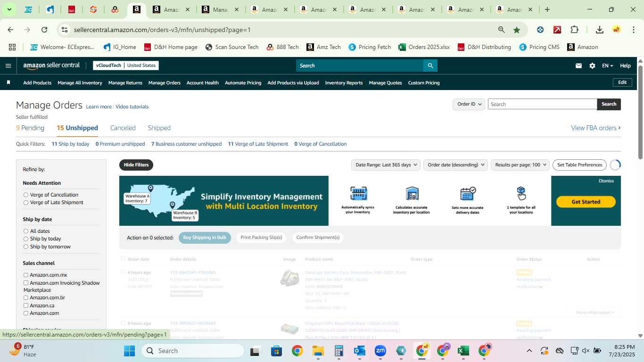Dismiss the inventory management banner

coord(606,181)
